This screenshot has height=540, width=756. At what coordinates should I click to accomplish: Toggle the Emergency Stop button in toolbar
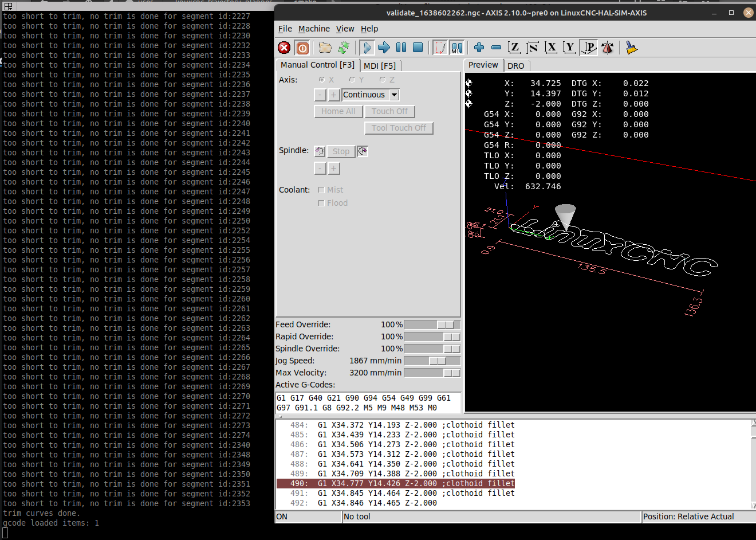pos(284,48)
